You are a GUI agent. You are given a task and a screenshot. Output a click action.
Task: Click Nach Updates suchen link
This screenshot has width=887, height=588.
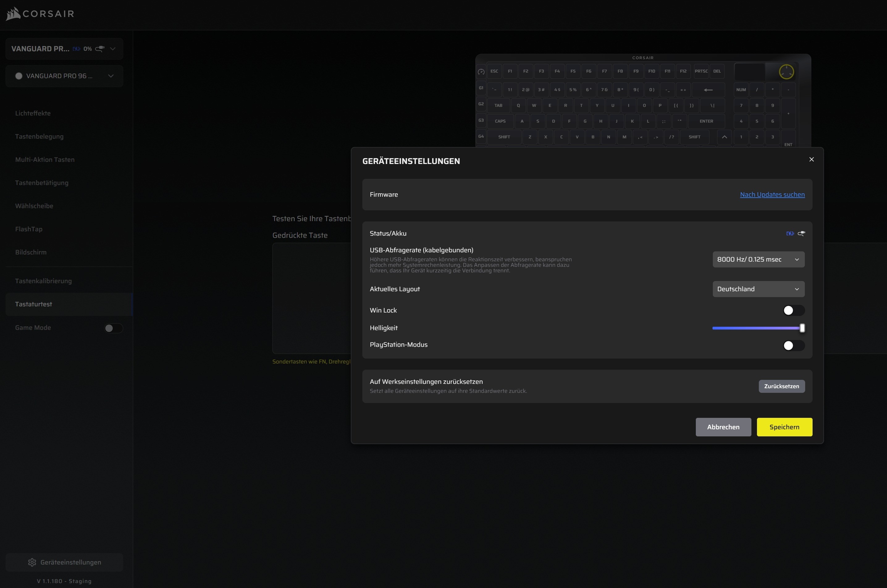[772, 195]
